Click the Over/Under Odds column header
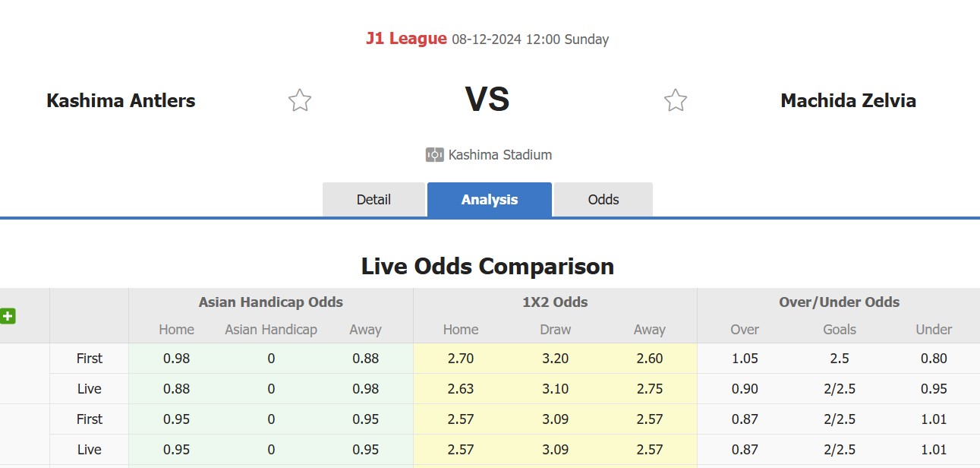Viewport: 980px width, 468px height. [839, 302]
